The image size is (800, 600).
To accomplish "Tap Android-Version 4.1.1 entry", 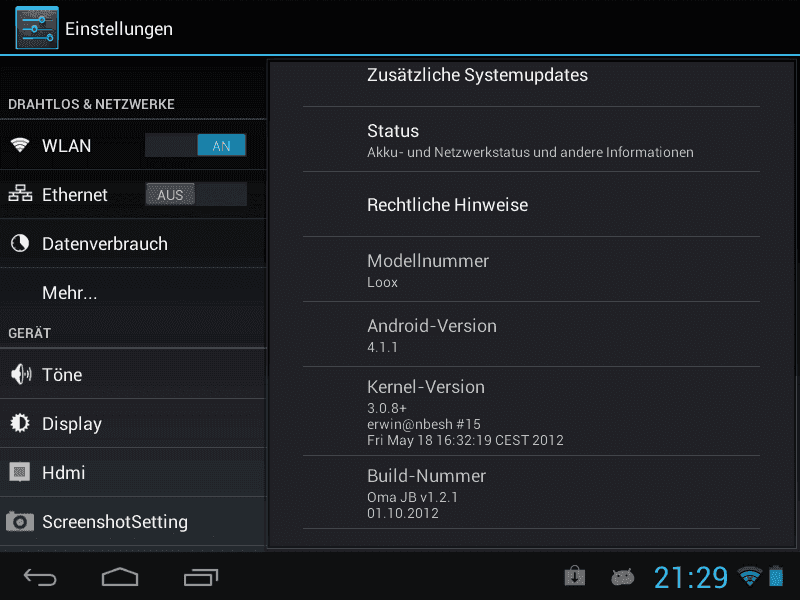I will (x=531, y=334).
